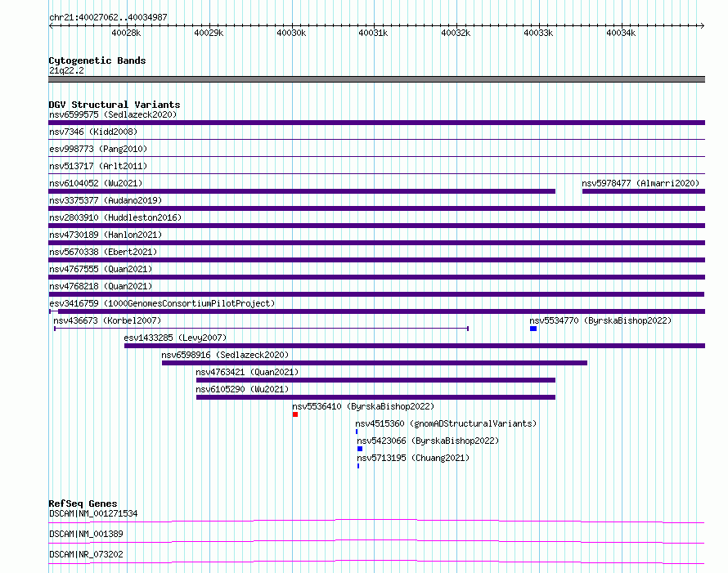Click the nsv513717 (Arlt2011) label

(x=98, y=166)
